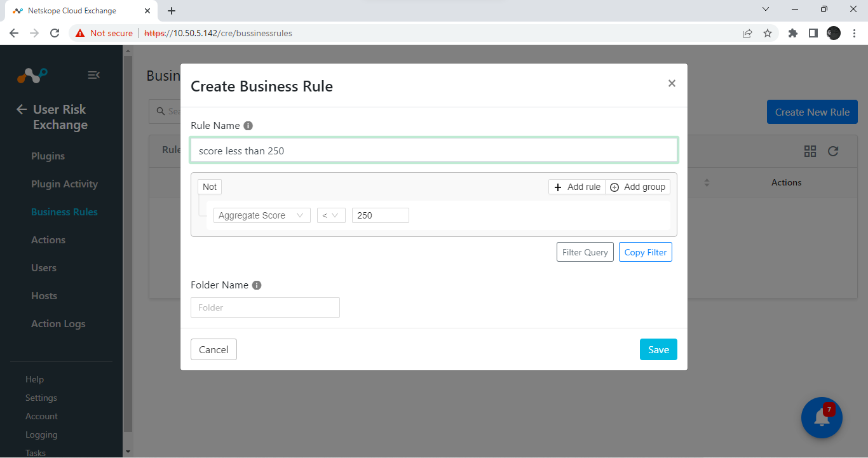
Task: Refresh the business rules table
Action: pyautogui.click(x=833, y=151)
